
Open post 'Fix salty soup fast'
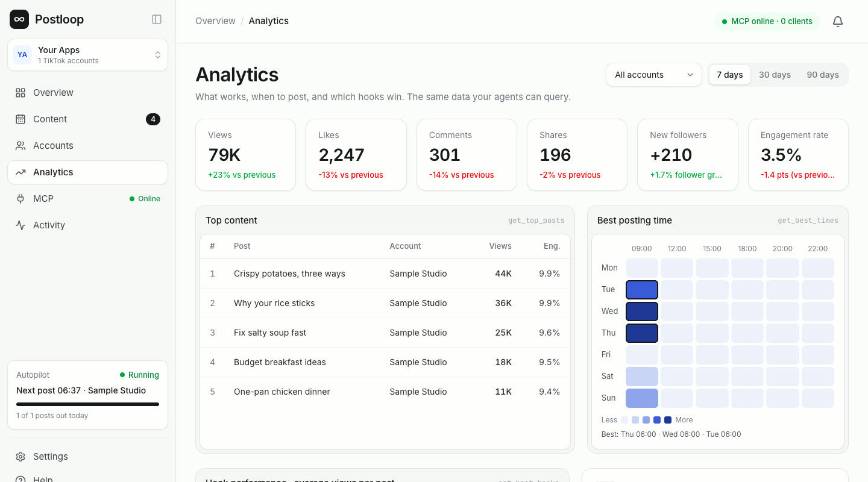pyautogui.click(x=270, y=333)
